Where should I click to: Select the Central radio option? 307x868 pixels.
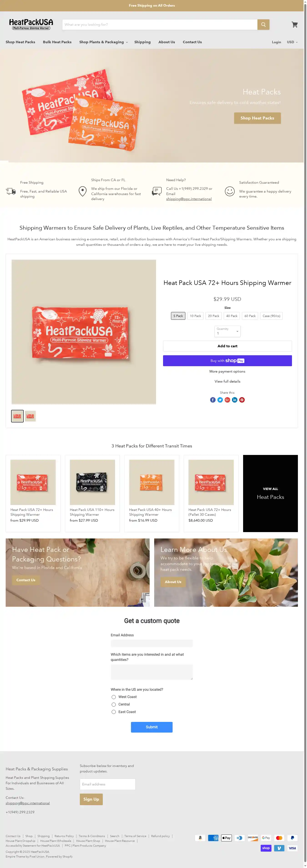(114, 705)
